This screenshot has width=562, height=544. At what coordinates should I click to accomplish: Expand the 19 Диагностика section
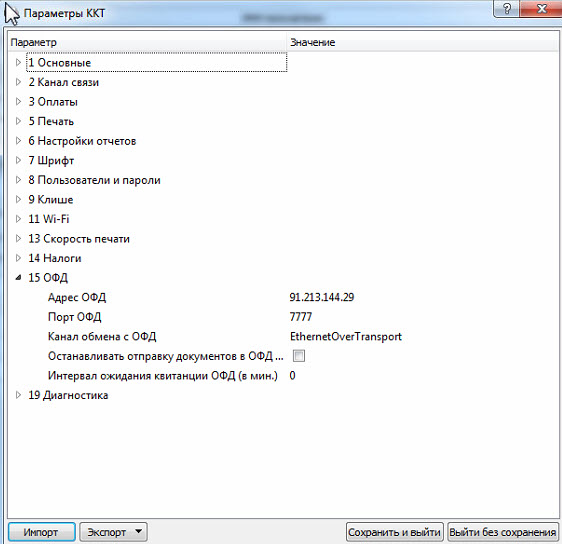click(x=18, y=395)
